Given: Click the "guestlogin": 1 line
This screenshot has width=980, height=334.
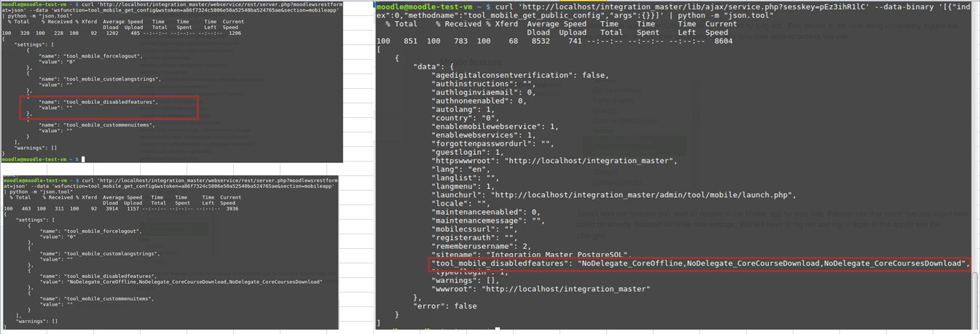Looking at the screenshot, I should (469, 152).
